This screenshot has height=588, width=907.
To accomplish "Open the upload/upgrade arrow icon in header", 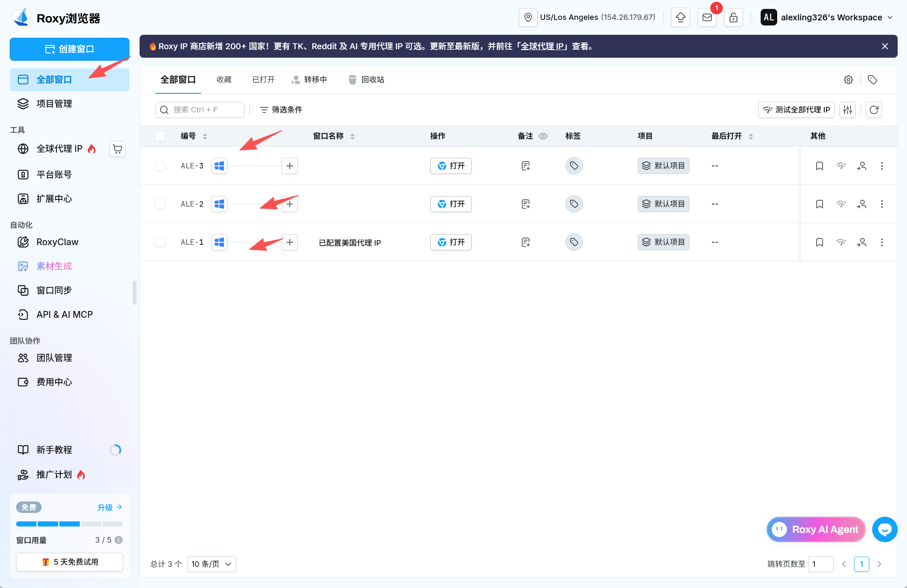I will (x=680, y=17).
